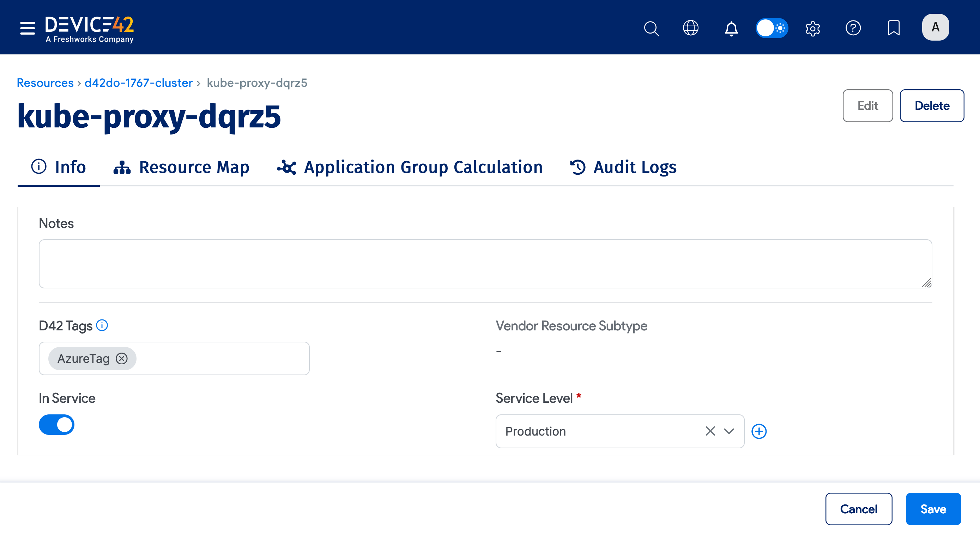Click the D42 Tags info icon

[102, 325]
